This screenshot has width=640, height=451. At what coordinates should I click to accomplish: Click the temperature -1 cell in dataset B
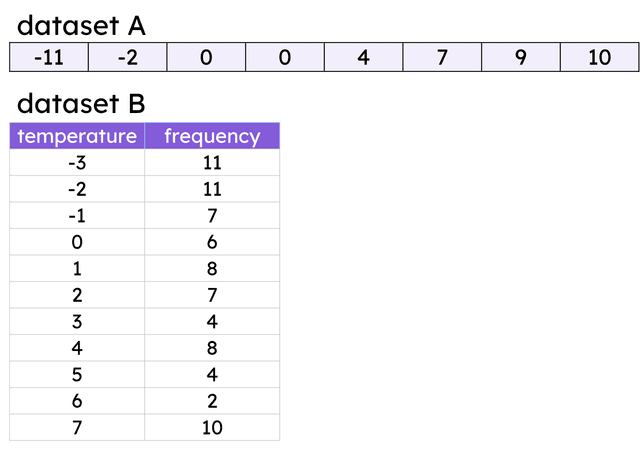(77, 216)
